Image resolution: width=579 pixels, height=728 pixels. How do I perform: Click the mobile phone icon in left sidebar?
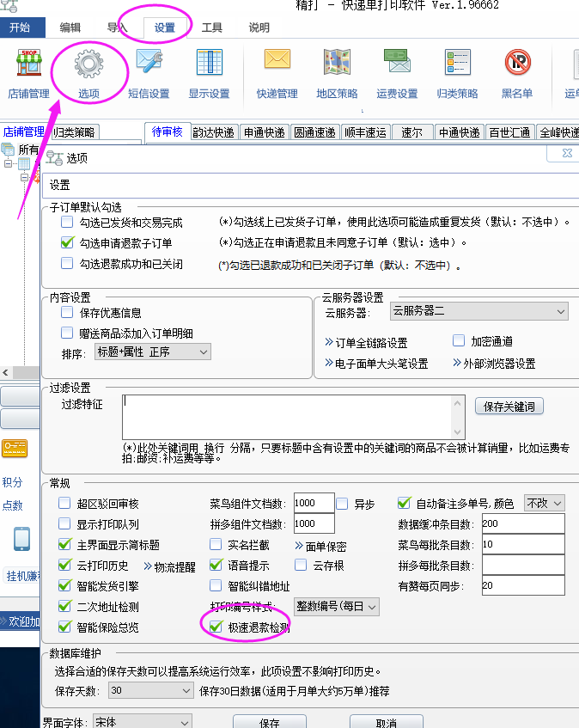click(21, 539)
